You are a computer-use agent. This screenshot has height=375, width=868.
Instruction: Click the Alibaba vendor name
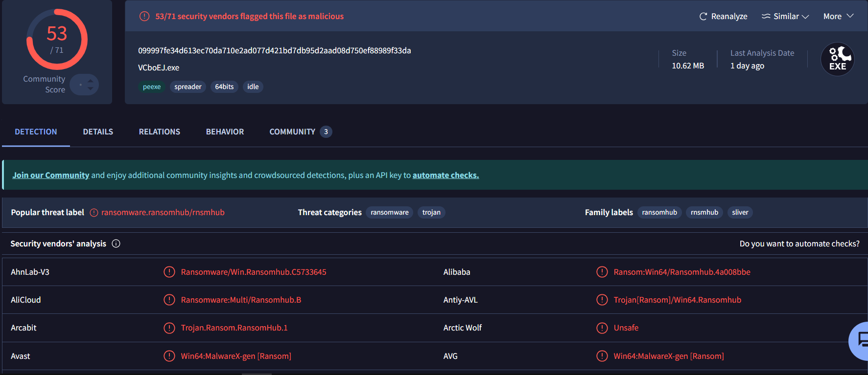click(457, 272)
